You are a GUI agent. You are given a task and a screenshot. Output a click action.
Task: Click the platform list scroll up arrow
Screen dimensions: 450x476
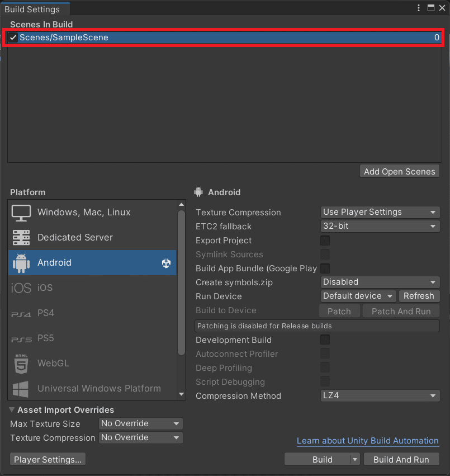(182, 205)
